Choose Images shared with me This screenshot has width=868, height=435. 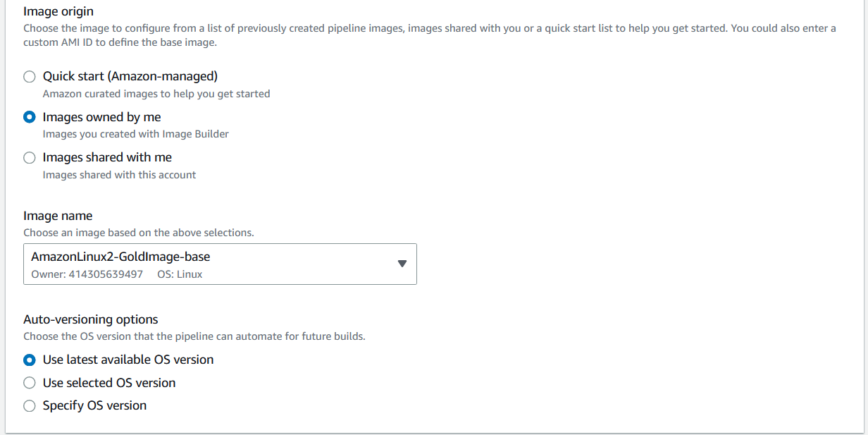(x=29, y=157)
